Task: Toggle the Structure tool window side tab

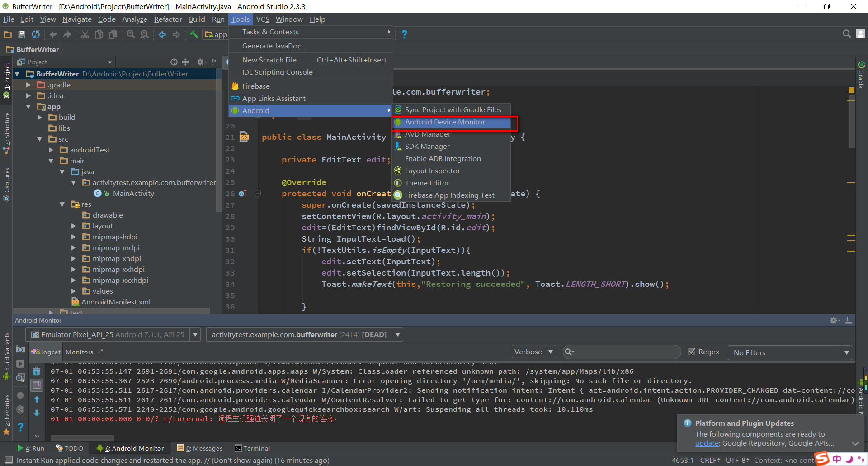Action: point(6,133)
